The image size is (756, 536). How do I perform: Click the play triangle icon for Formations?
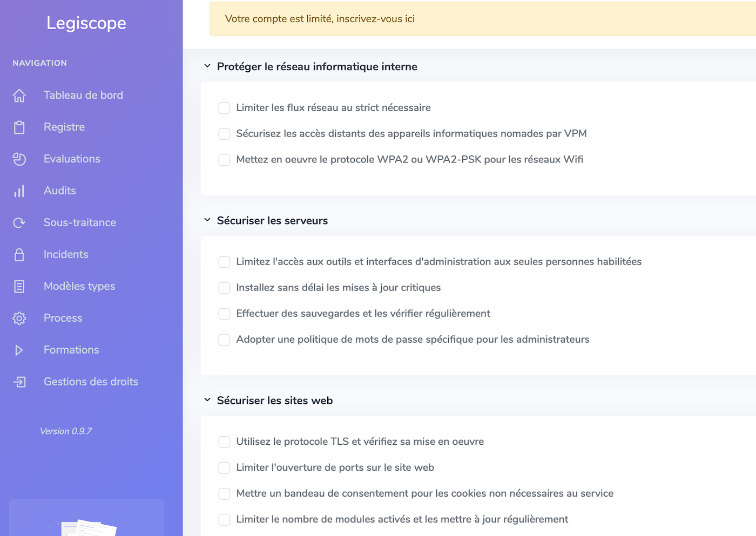[x=19, y=350]
